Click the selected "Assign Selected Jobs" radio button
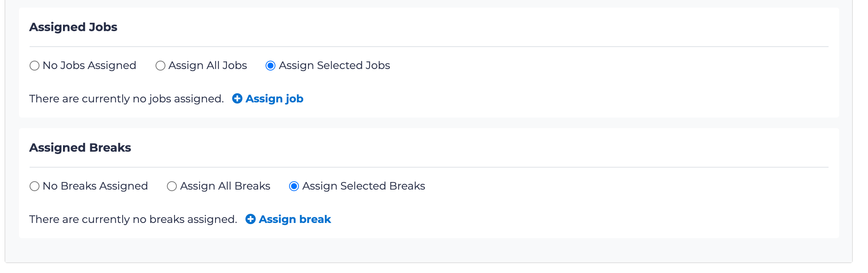This screenshot has width=868, height=273. 270,65
